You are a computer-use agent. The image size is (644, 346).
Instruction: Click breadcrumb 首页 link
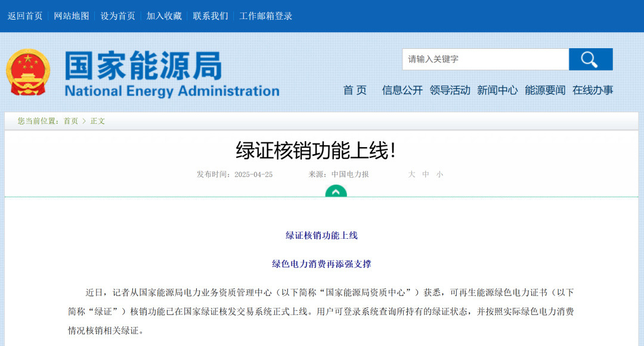point(70,121)
